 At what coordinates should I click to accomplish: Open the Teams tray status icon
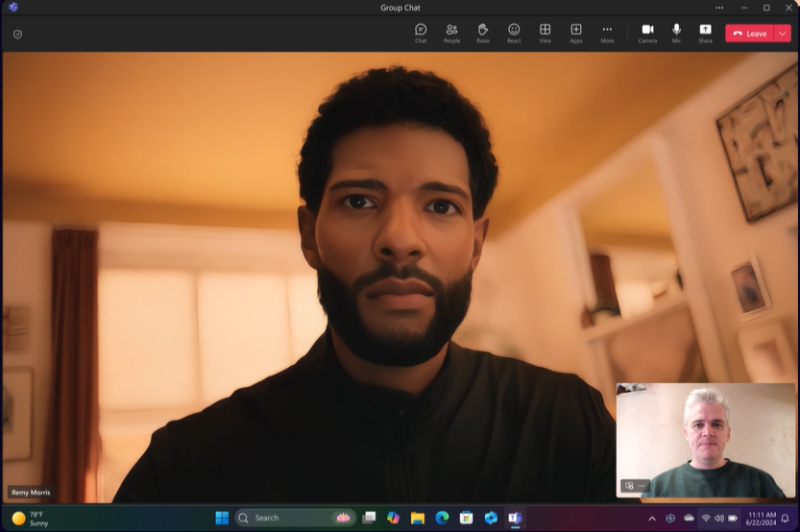[670, 519]
